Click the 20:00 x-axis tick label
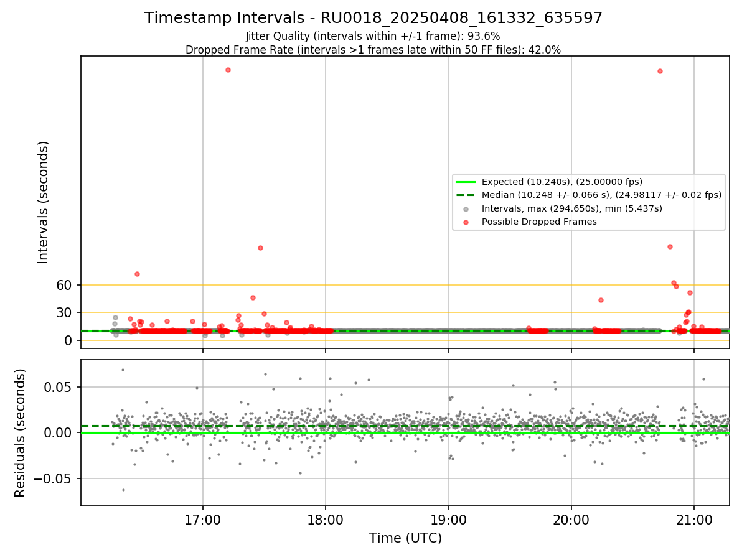This screenshot has height=560, width=747. (x=571, y=520)
